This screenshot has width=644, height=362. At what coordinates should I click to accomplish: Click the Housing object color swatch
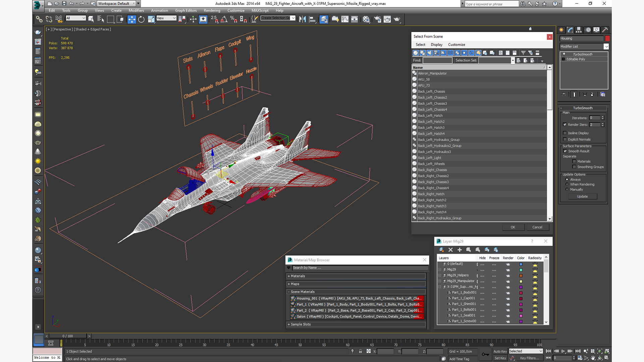point(607,39)
